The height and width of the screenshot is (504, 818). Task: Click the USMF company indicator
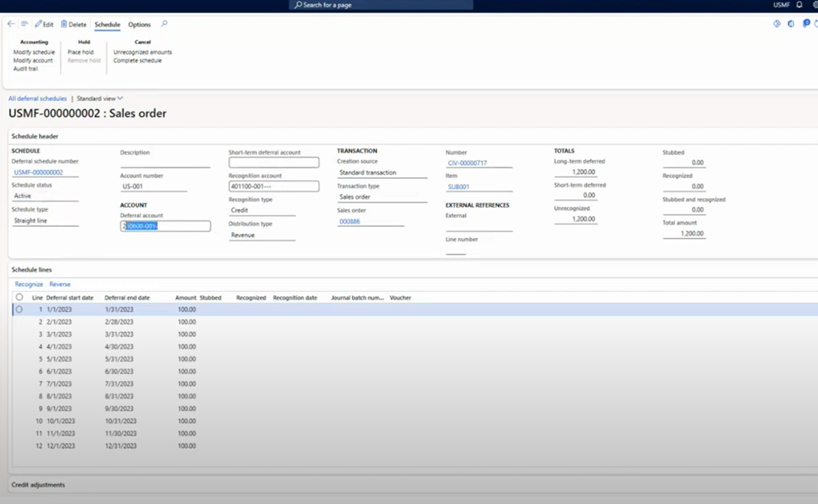[781, 5]
